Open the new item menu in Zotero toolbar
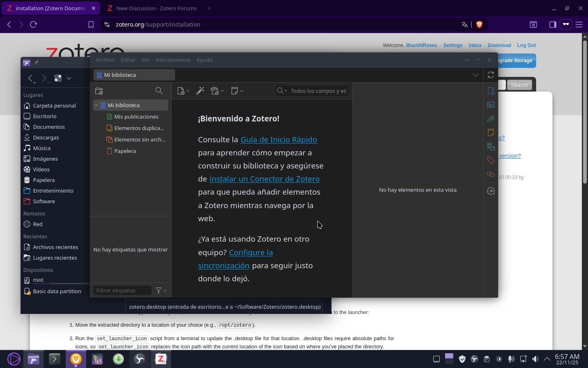Image resolution: width=588 pixels, height=368 pixels. [x=183, y=91]
